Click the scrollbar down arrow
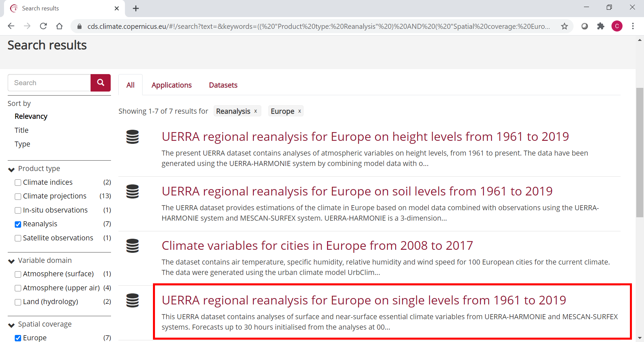This screenshot has height=342, width=644. [x=640, y=338]
